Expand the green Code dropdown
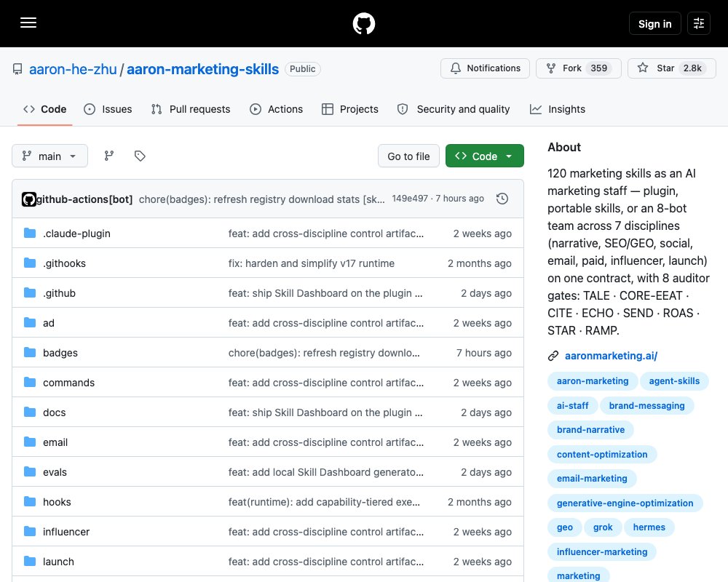The height and width of the screenshot is (582, 728). 485,156
